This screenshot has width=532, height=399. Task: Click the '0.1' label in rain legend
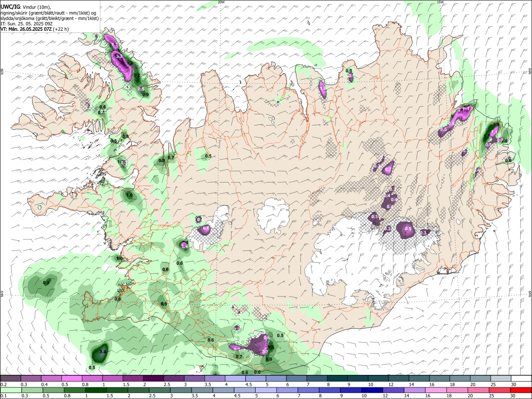click(x=3, y=396)
